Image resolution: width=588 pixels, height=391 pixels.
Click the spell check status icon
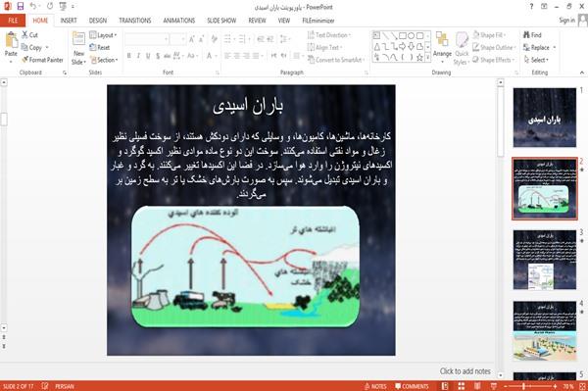[45, 386]
